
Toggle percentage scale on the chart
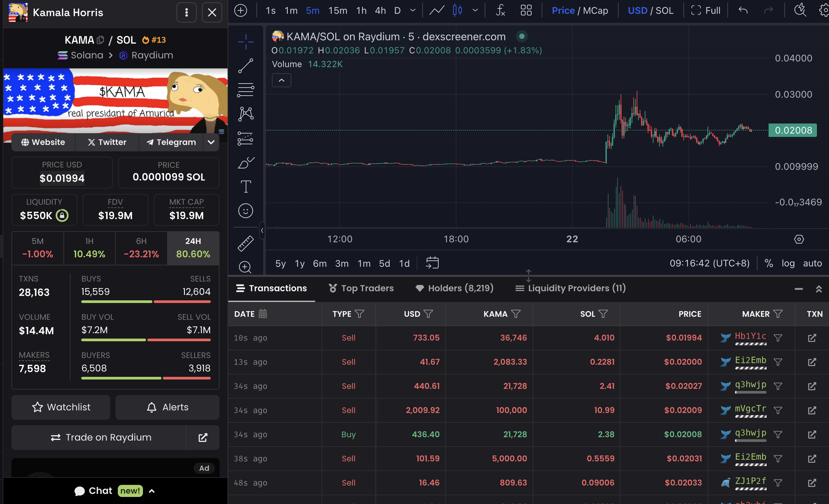pyautogui.click(x=769, y=263)
